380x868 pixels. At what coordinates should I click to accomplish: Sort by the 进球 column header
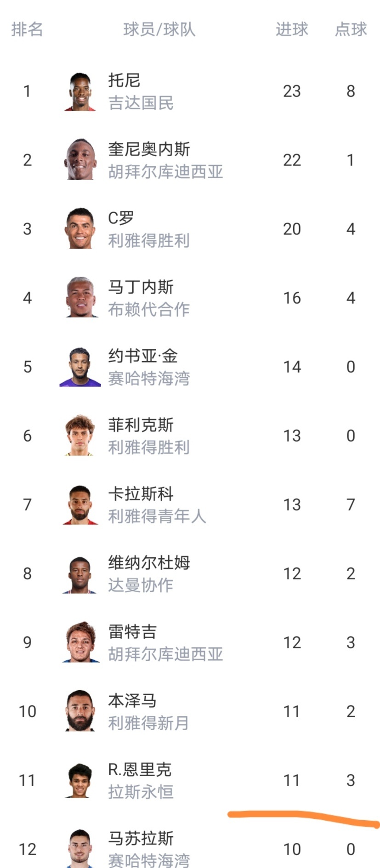point(291,29)
